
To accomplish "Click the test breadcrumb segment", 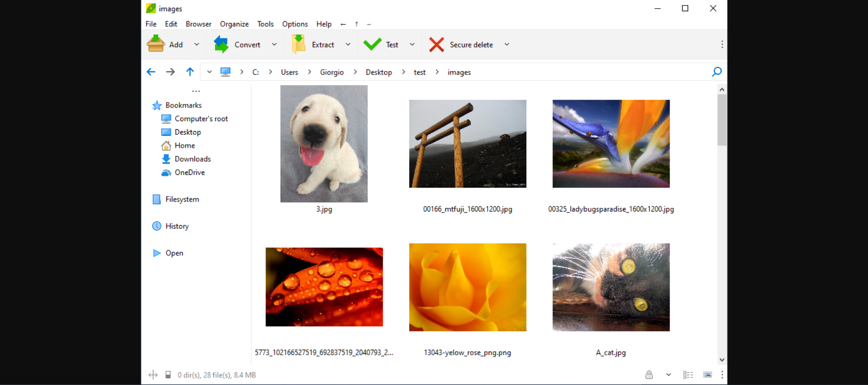I will click(420, 72).
